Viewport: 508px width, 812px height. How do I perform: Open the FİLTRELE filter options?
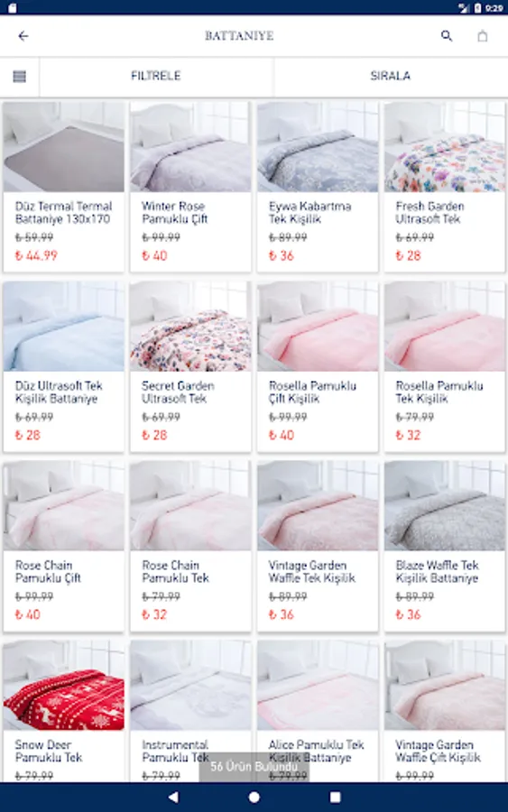156,76
